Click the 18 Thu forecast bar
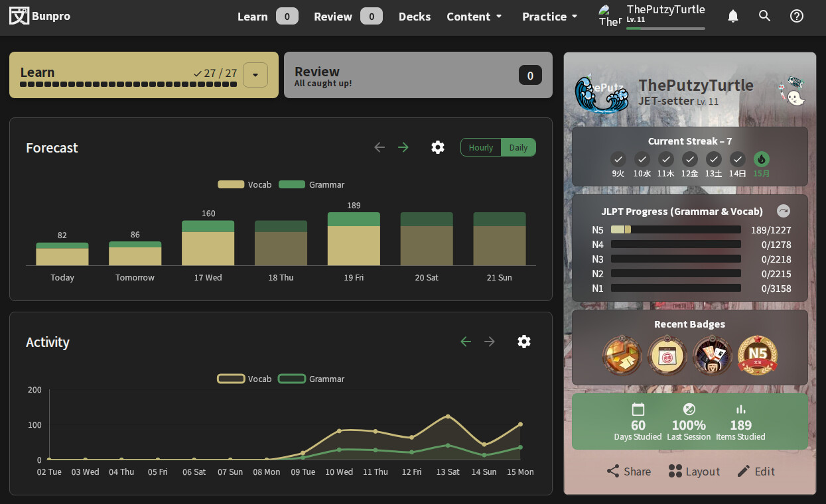 pyautogui.click(x=281, y=243)
